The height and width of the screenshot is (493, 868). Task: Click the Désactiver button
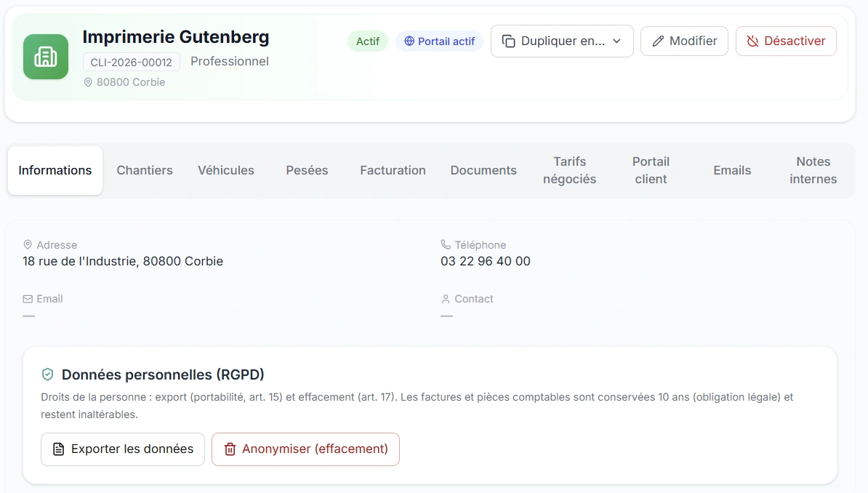(x=786, y=41)
